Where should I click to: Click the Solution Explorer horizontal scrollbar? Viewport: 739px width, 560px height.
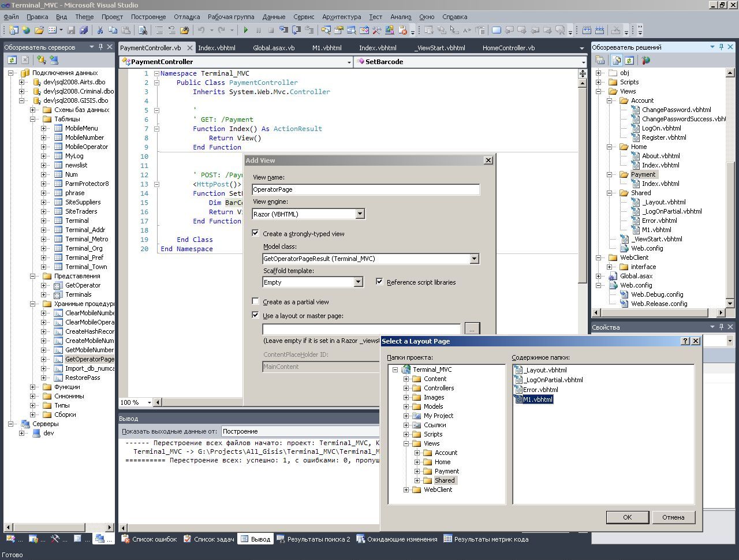click(659, 312)
